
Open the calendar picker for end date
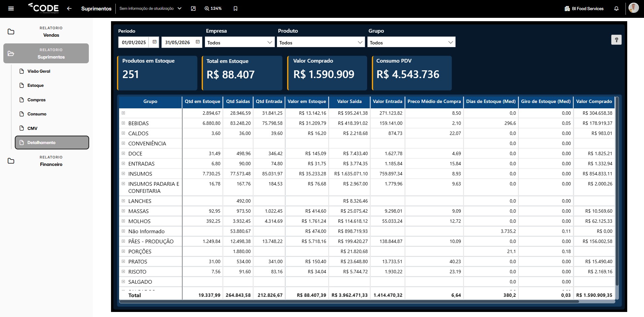tap(198, 42)
